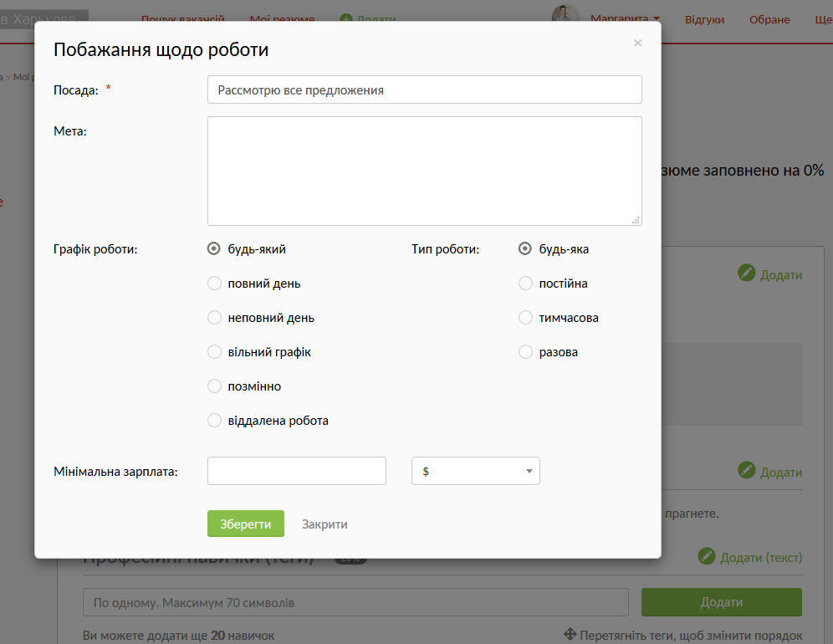The image size is (833, 644).
Task: Click the Посада text field
Action: point(424,89)
